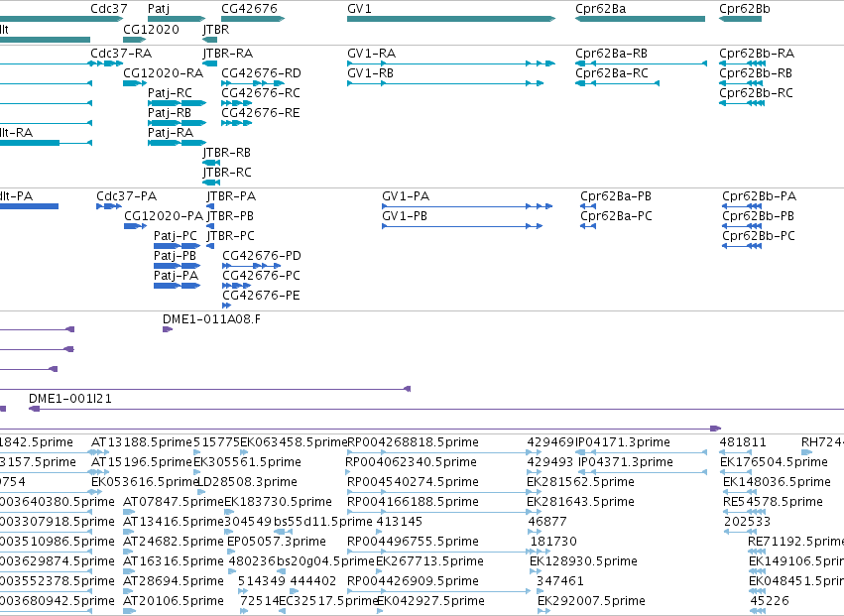Select transcript label Patj-RC

tap(170, 93)
